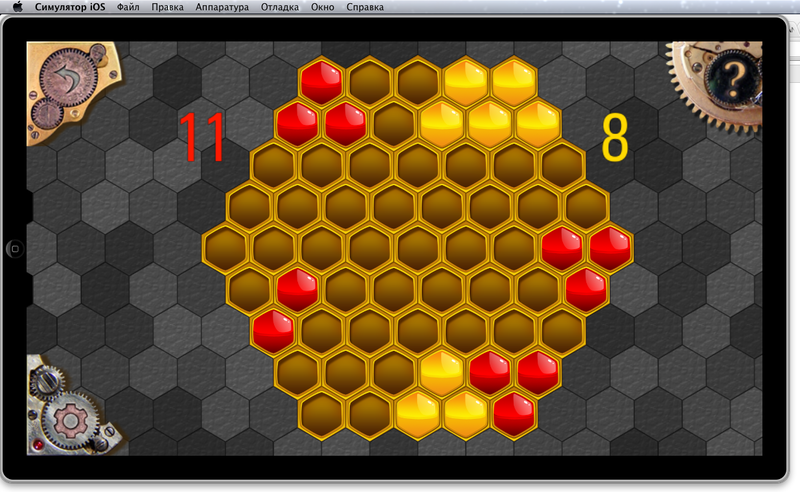Open the Отладка menu
The image size is (800, 492).
click(x=280, y=7)
